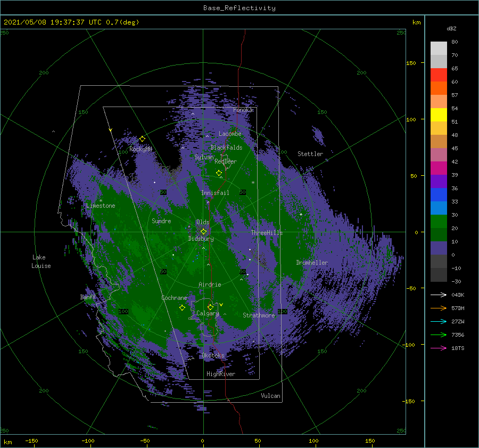479x448 pixels.
Task: Click the dBZ legend heading
Action: (451, 28)
